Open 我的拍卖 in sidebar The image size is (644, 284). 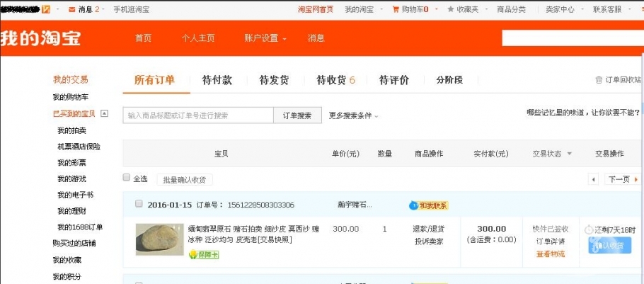pos(72,131)
